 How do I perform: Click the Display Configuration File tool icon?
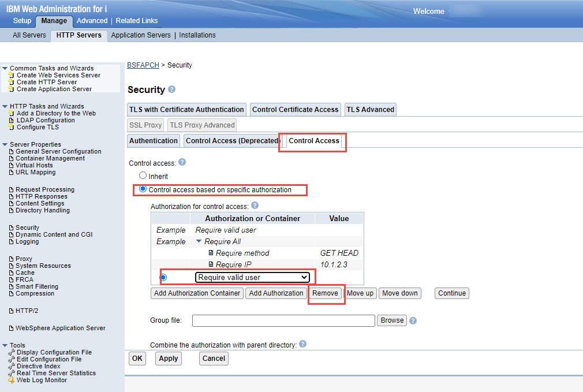point(11,352)
